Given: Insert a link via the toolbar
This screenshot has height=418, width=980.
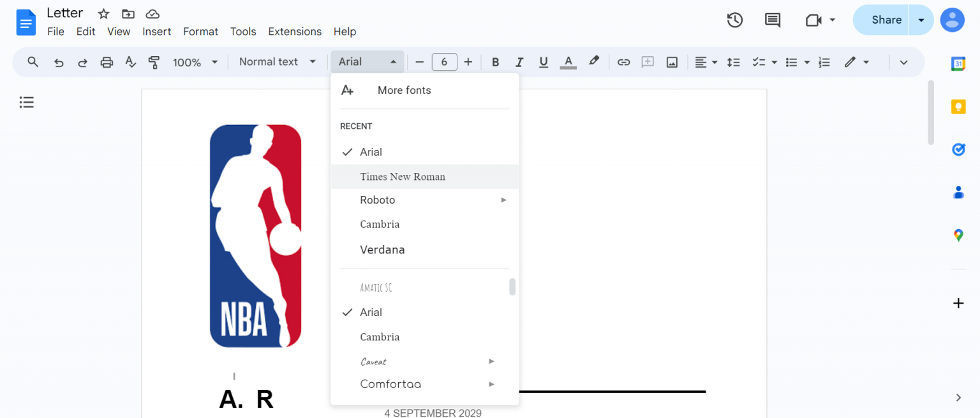Looking at the screenshot, I should (623, 62).
